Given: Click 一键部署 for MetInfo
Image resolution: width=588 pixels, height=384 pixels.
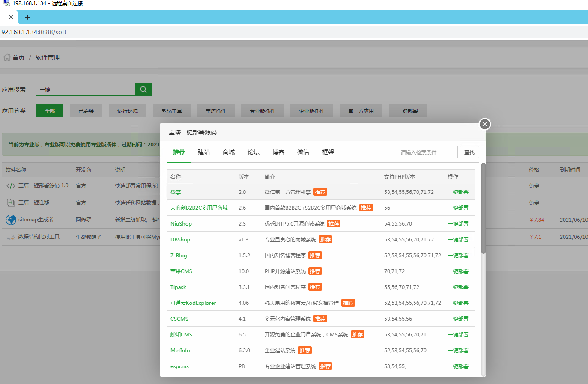Looking at the screenshot, I should point(458,351).
